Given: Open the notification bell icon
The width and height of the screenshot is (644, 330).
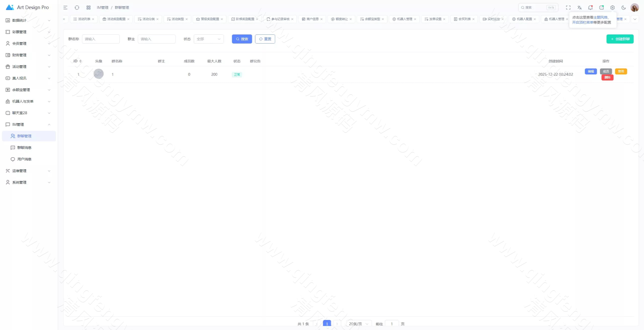Looking at the screenshot, I should point(590,8).
